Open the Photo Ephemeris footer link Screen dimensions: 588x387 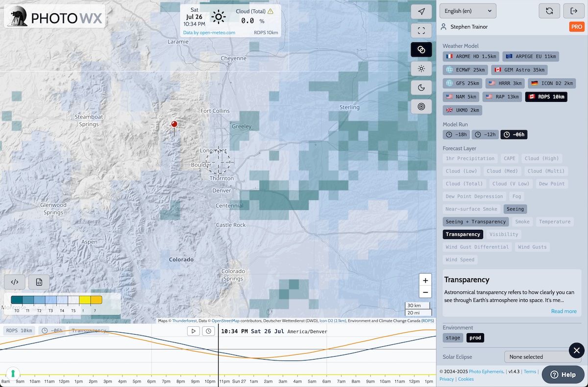486,372
